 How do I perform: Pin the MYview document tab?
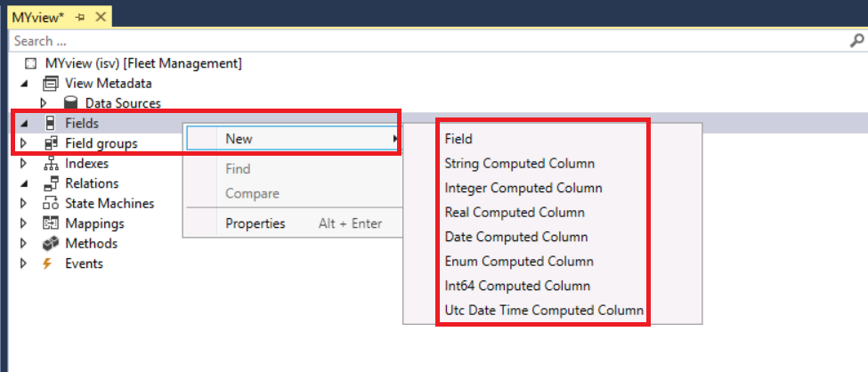(x=80, y=18)
